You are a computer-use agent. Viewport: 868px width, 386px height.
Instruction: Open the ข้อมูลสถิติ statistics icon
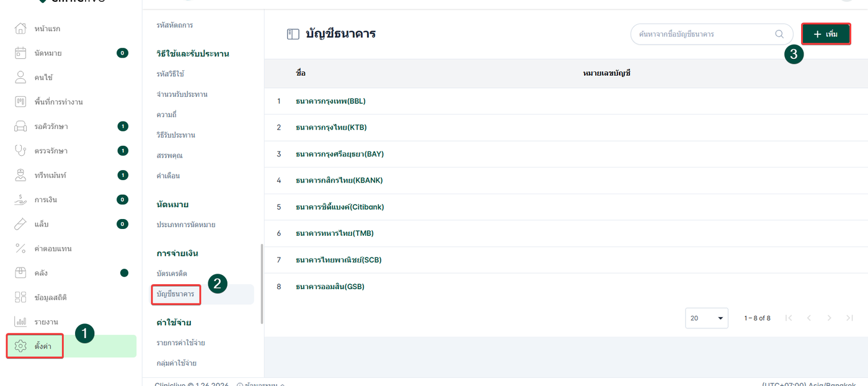point(20,297)
